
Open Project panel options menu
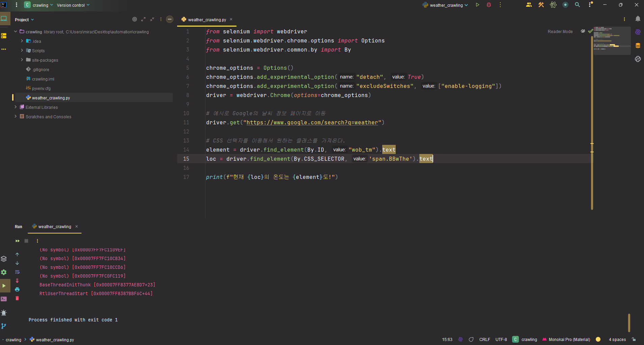click(161, 19)
